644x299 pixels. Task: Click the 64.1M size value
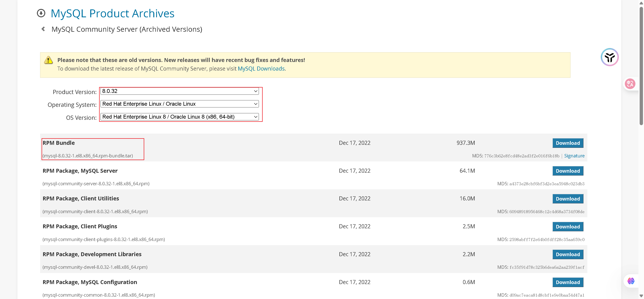click(x=467, y=171)
